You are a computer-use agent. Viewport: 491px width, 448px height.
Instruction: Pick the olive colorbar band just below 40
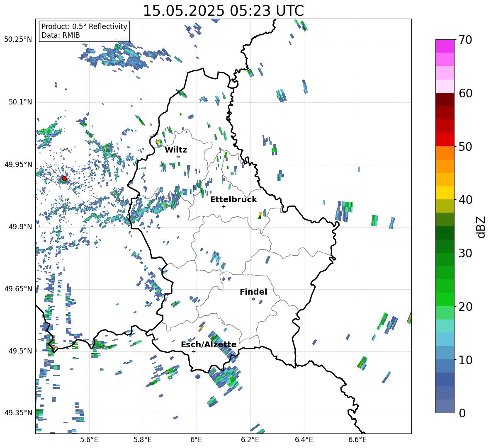click(x=445, y=206)
